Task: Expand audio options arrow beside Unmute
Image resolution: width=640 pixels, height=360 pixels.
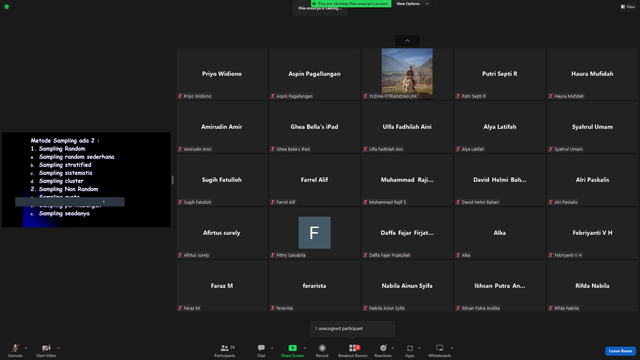Action: (x=26, y=348)
